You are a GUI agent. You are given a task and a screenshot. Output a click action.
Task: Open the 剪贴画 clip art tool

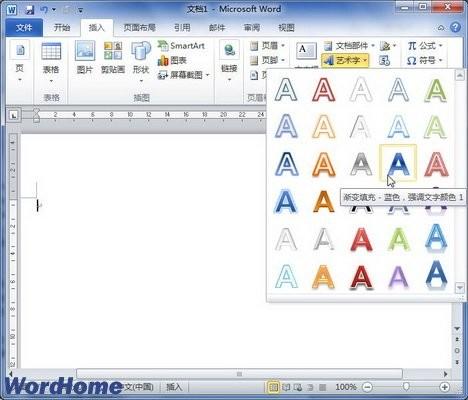[x=113, y=57]
